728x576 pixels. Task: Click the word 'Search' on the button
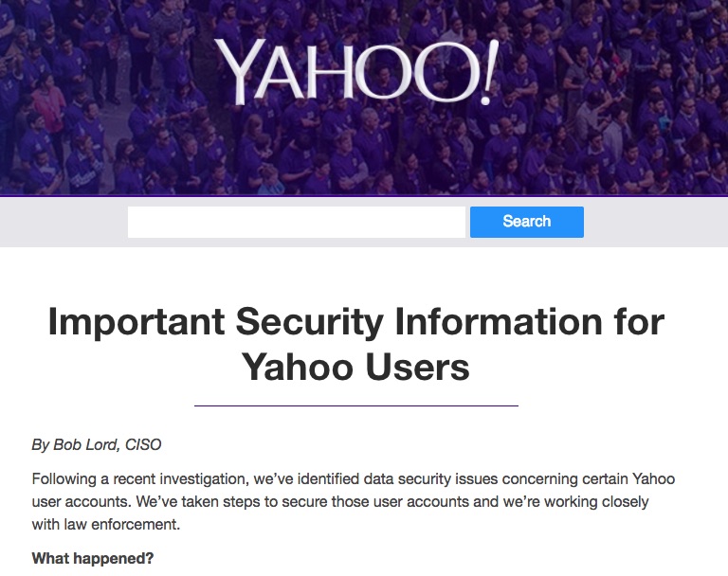526,222
